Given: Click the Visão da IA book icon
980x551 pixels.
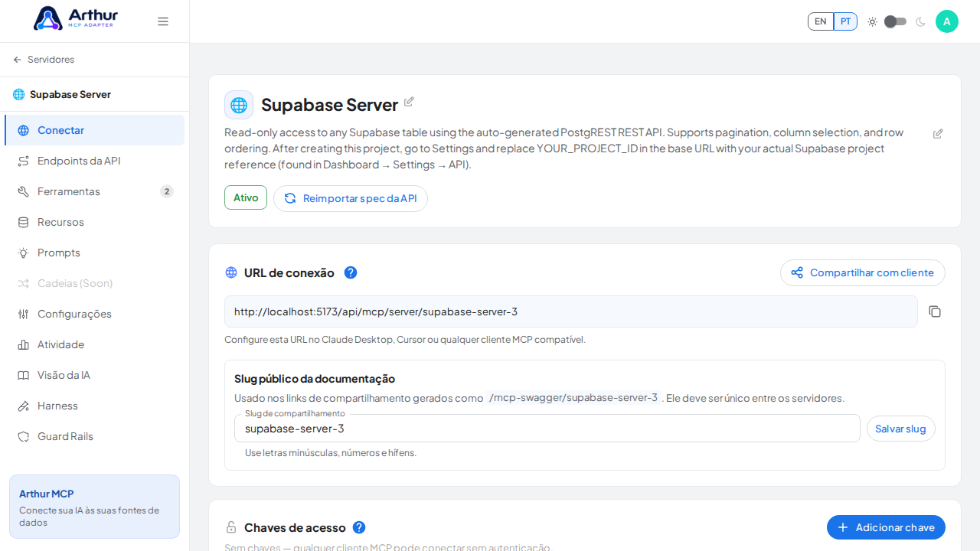Looking at the screenshot, I should pyautogui.click(x=24, y=375).
